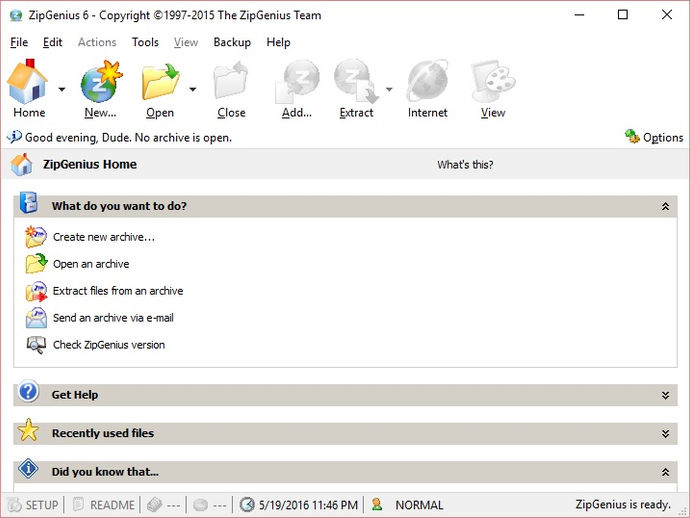Click the Options text label

(x=663, y=137)
